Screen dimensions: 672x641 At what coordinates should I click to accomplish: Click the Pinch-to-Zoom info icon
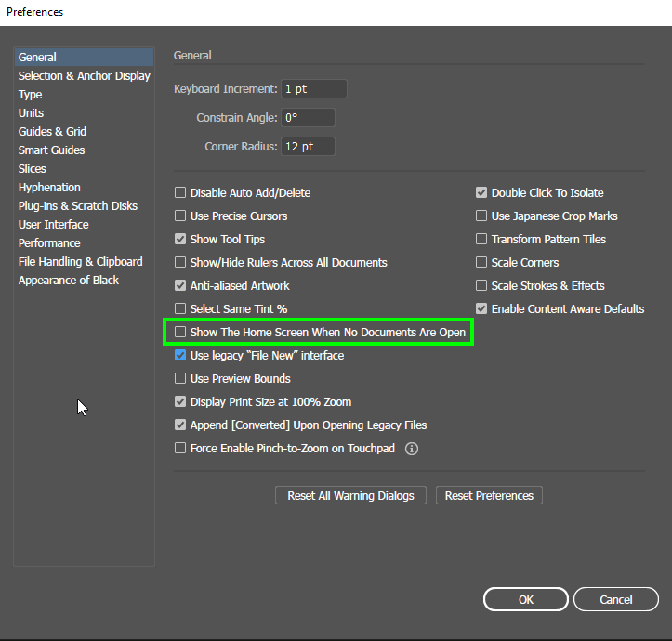412,449
